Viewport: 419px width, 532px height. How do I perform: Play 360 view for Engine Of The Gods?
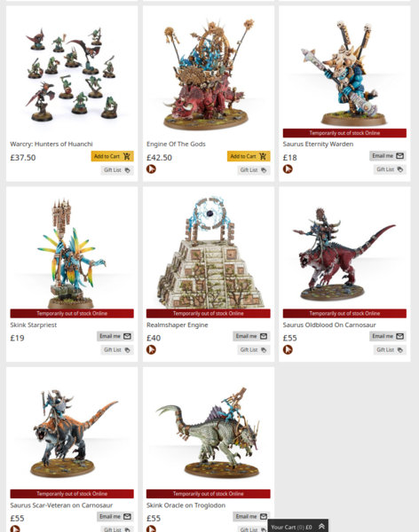click(151, 169)
